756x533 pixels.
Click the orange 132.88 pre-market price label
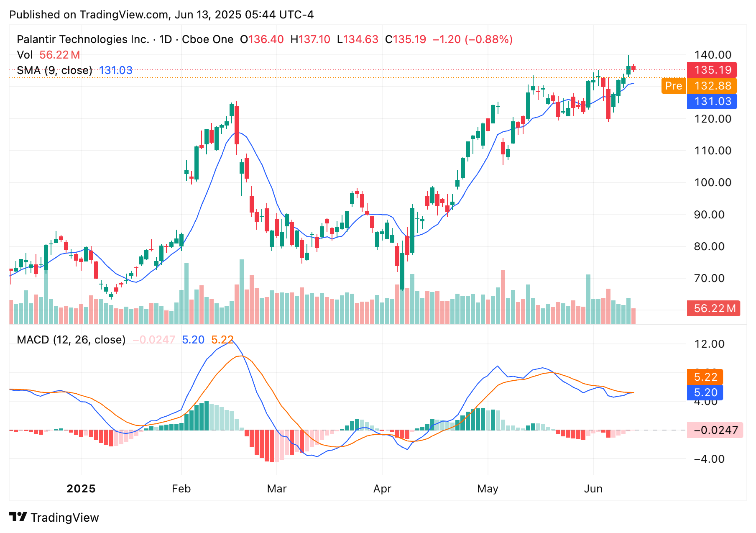(x=712, y=86)
